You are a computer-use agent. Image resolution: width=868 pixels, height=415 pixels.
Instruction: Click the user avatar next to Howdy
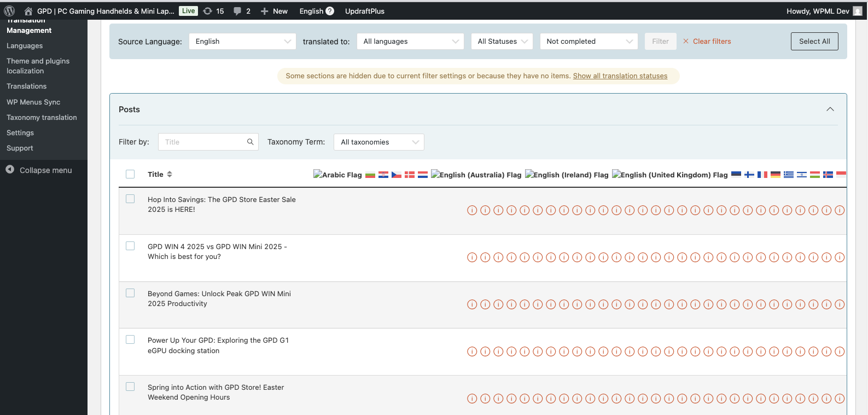coord(858,11)
